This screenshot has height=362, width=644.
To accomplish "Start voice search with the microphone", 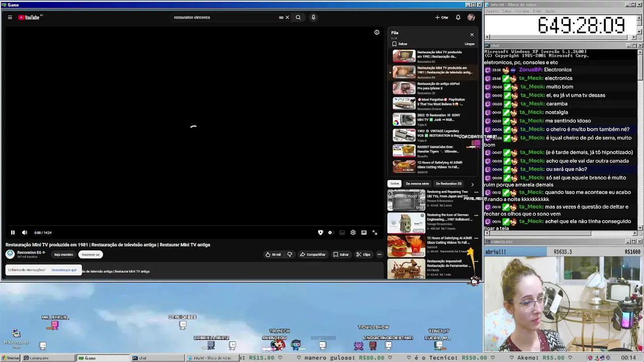I will [x=313, y=18].
